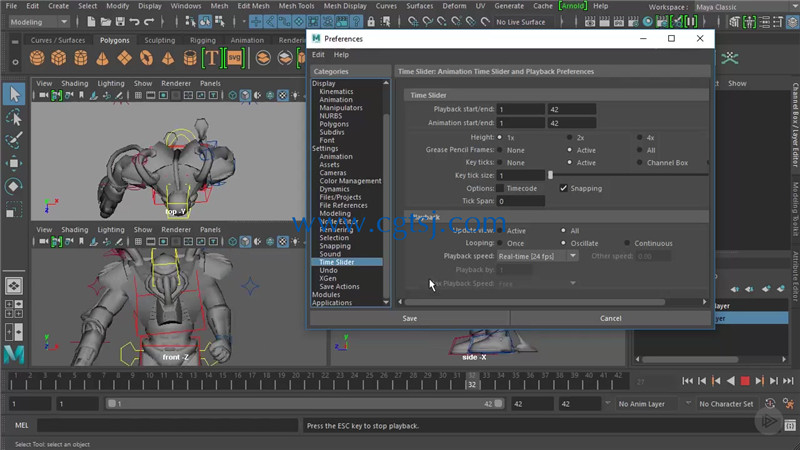
Task: Open the Script Editor icon
Action: 790,425
